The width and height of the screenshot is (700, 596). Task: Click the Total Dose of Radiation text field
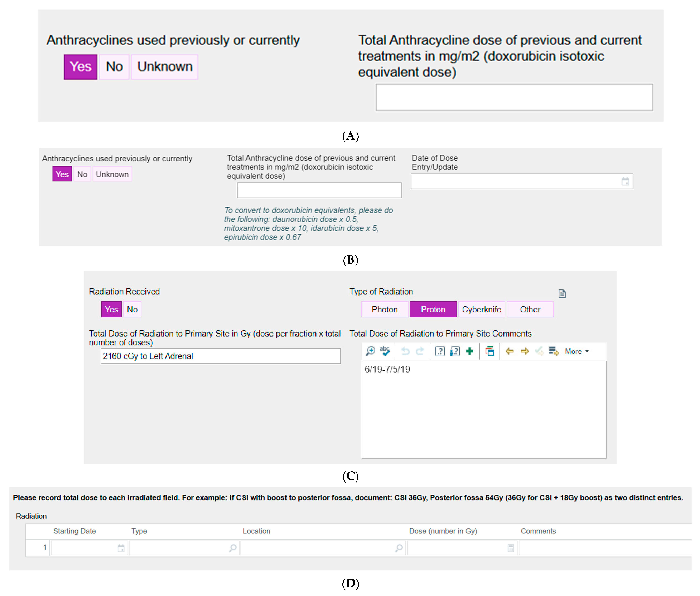220,356
